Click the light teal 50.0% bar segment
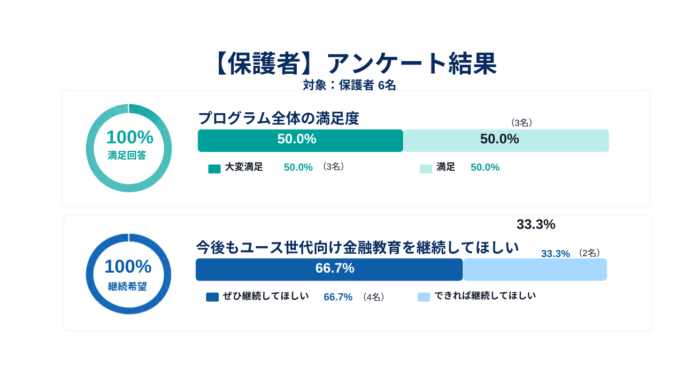The image size is (700, 376). tap(506, 141)
